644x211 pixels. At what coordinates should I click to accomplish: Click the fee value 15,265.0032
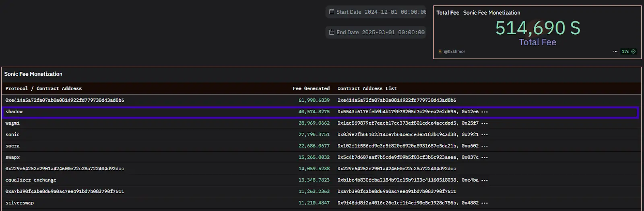[314, 157]
